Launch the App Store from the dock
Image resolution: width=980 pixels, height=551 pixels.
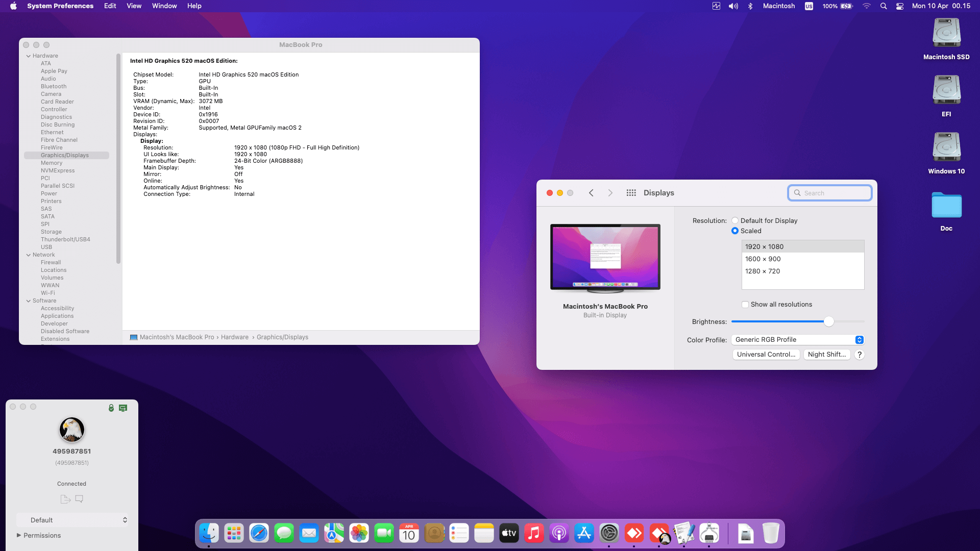(x=584, y=534)
